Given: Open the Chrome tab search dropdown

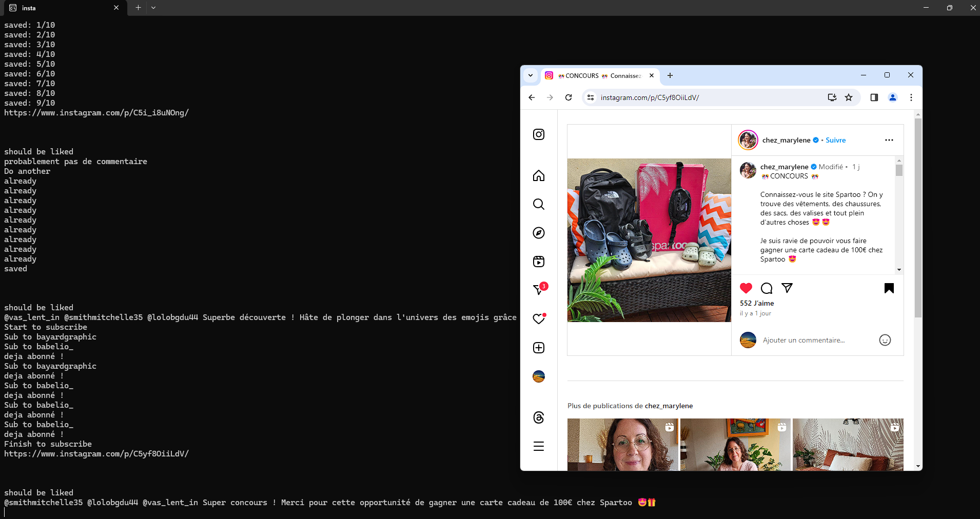Looking at the screenshot, I should click(x=531, y=75).
